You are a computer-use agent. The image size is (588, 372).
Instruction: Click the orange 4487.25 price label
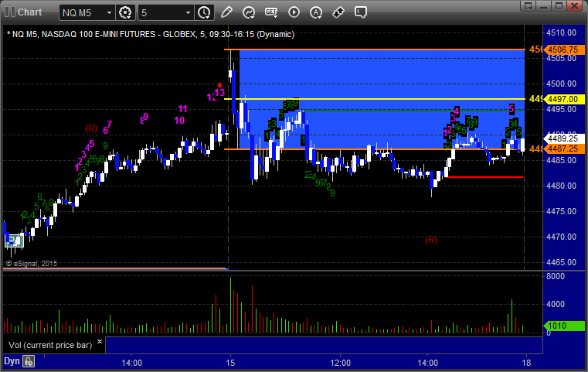click(563, 148)
